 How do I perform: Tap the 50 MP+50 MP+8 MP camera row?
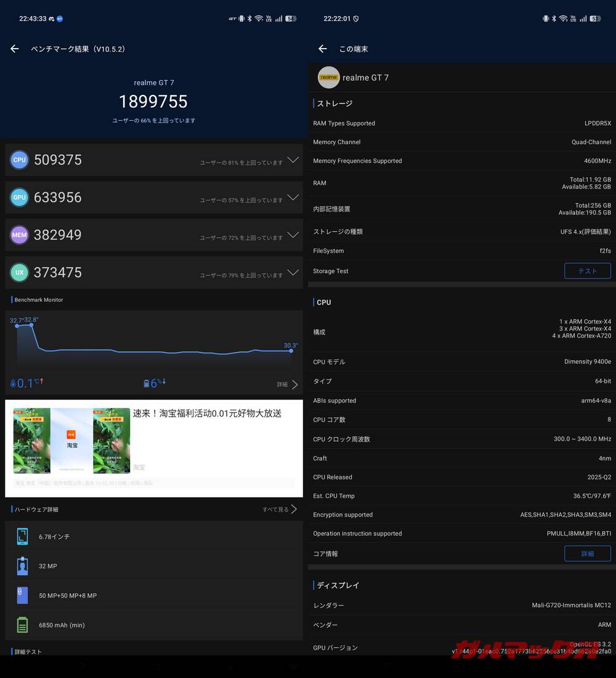coord(154,595)
